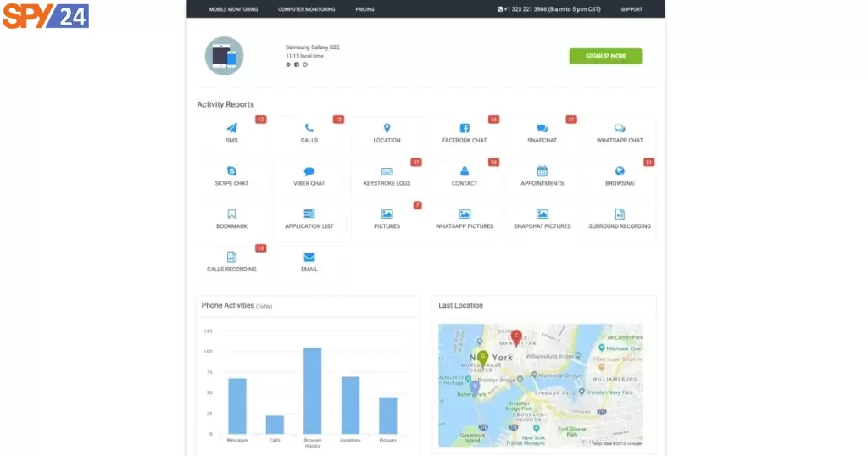Open the Calls report icon
Image resolution: width=868 pixels, height=456 pixels.
[x=309, y=128]
